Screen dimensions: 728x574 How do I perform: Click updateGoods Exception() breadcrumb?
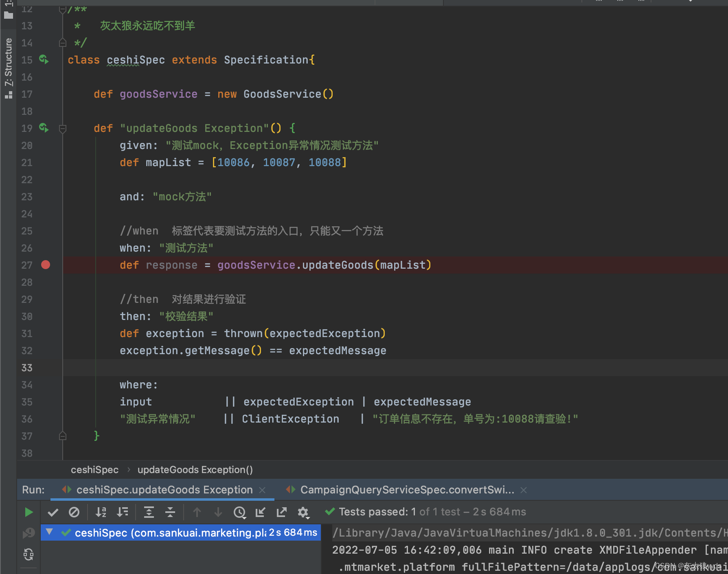pos(195,470)
